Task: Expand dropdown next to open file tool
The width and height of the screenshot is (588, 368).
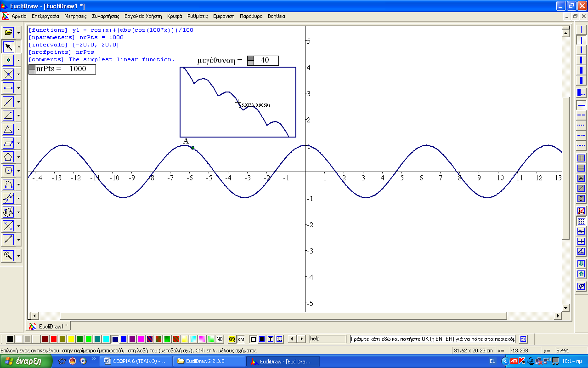Action: point(18,33)
